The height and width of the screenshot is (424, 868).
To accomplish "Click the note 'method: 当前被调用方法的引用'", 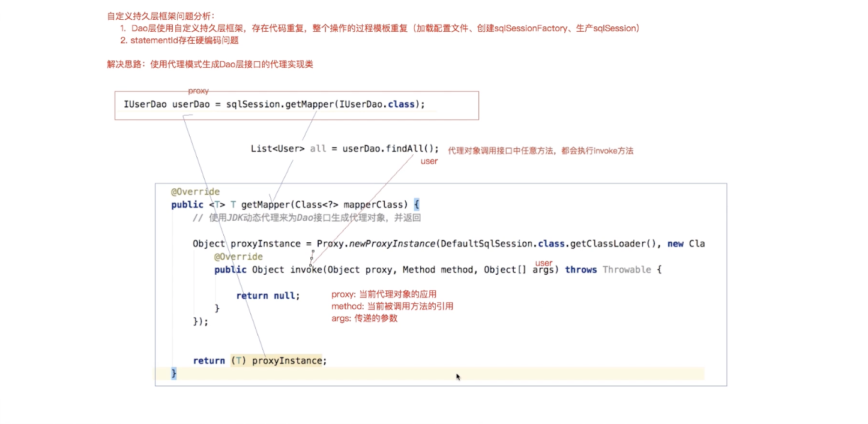I will click(x=393, y=306).
